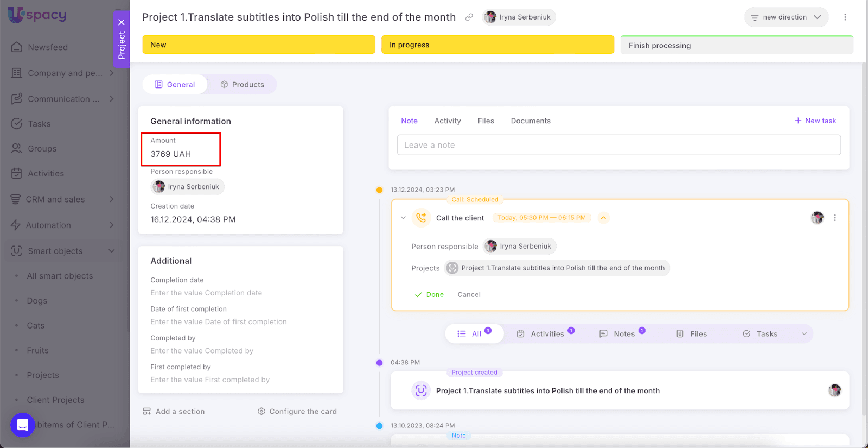868x448 pixels.
Task: Open the three-dot menu in the project header
Action: click(845, 17)
